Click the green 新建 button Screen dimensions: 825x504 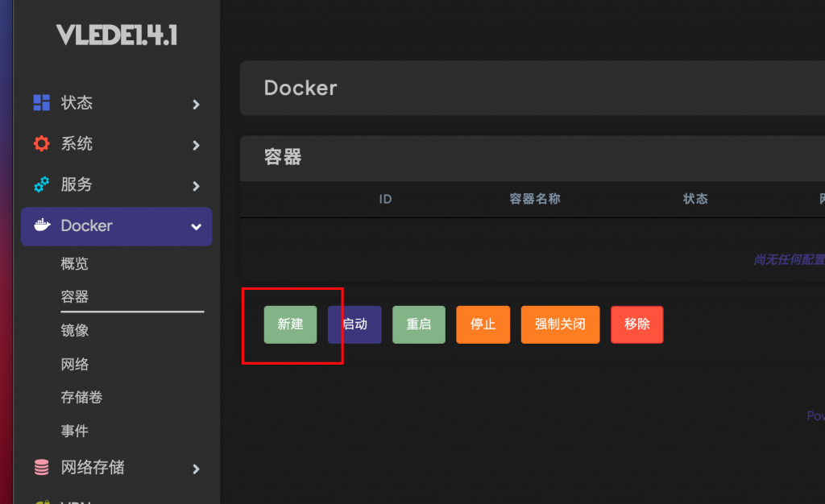(x=290, y=324)
